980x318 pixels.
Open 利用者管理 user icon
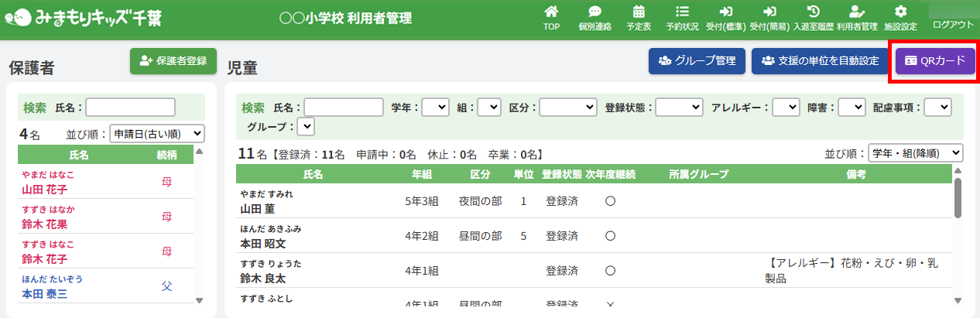856,12
